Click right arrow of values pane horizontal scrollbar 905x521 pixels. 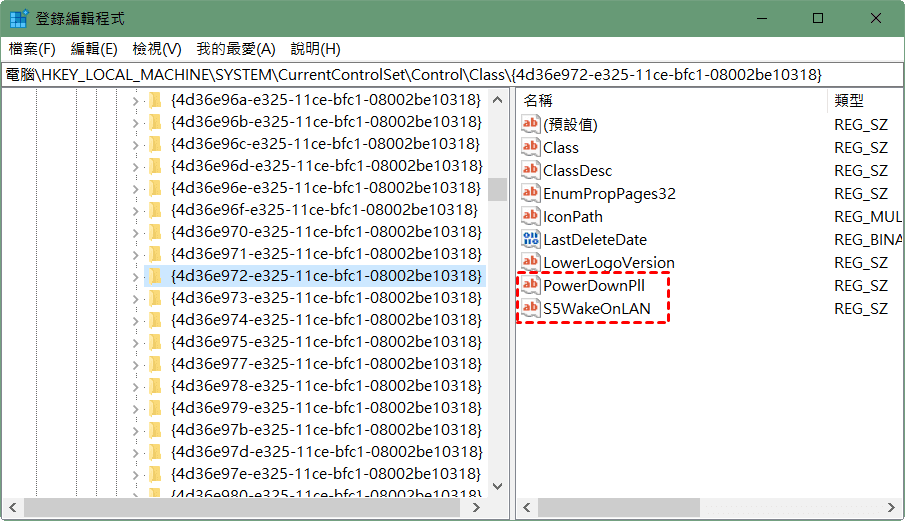(892, 508)
